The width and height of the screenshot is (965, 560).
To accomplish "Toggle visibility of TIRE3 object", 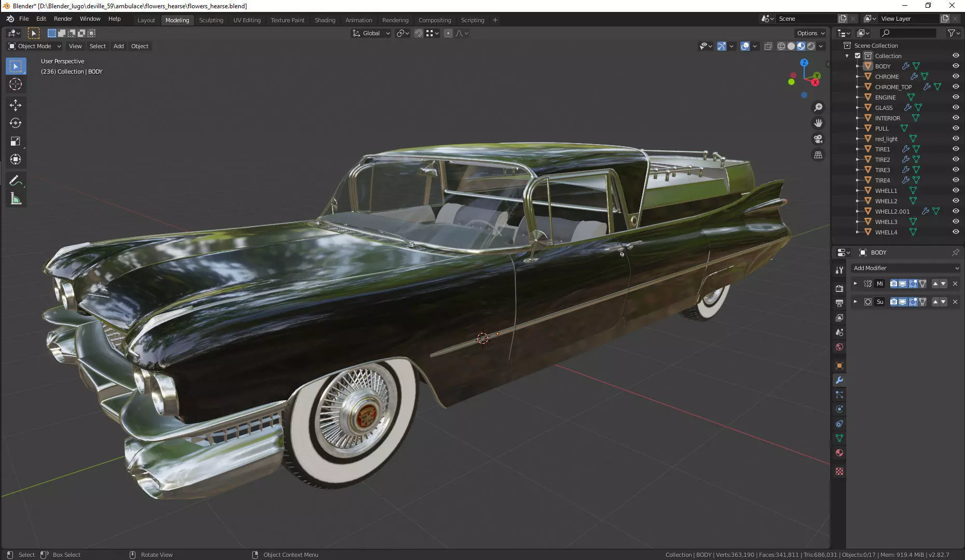I will coord(956,170).
